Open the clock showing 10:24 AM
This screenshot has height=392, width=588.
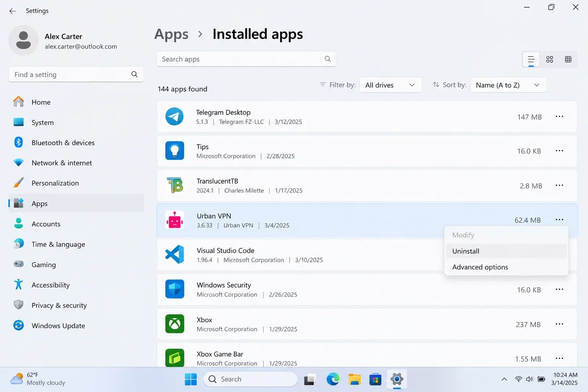(x=565, y=379)
